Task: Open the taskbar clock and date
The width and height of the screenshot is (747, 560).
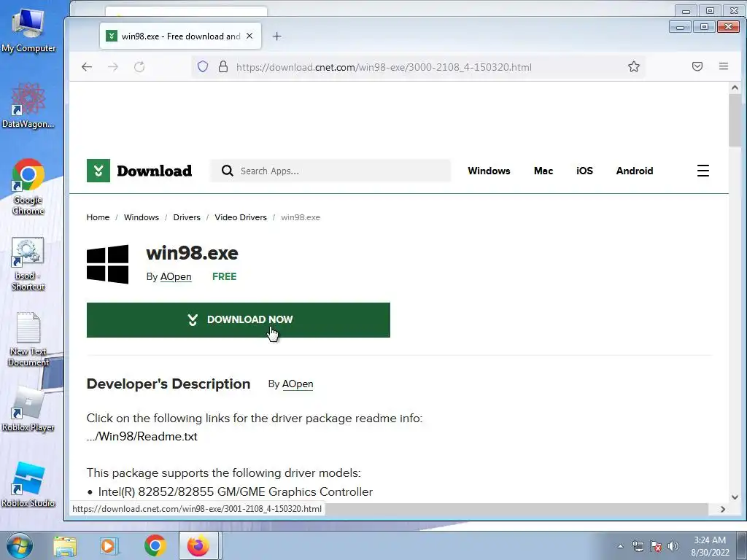Action: coord(710,546)
